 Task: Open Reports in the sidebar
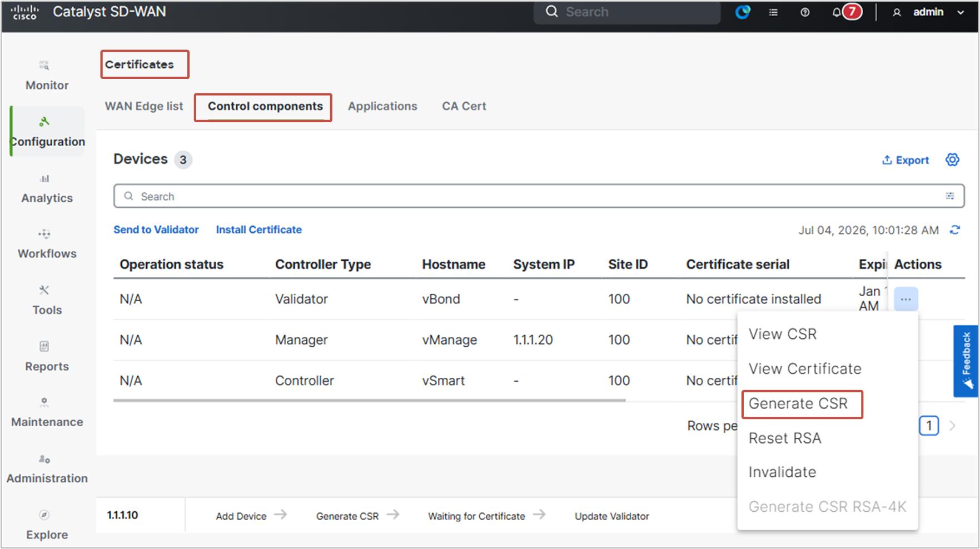pos(47,357)
